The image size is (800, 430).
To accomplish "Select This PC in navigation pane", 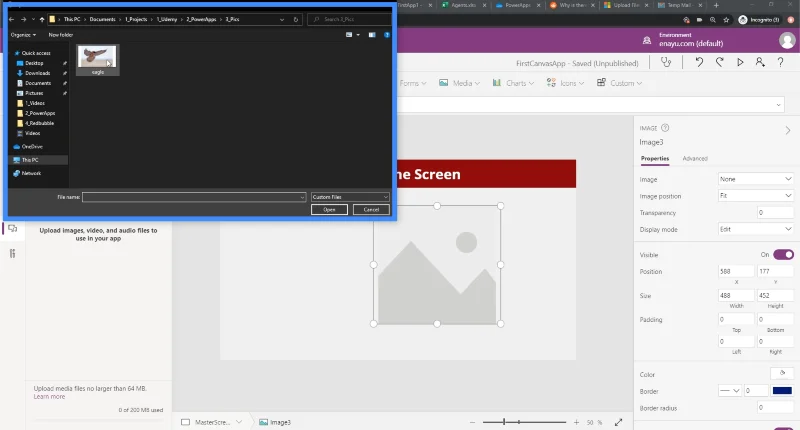I will pyautogui.click(x=30, y=160).
